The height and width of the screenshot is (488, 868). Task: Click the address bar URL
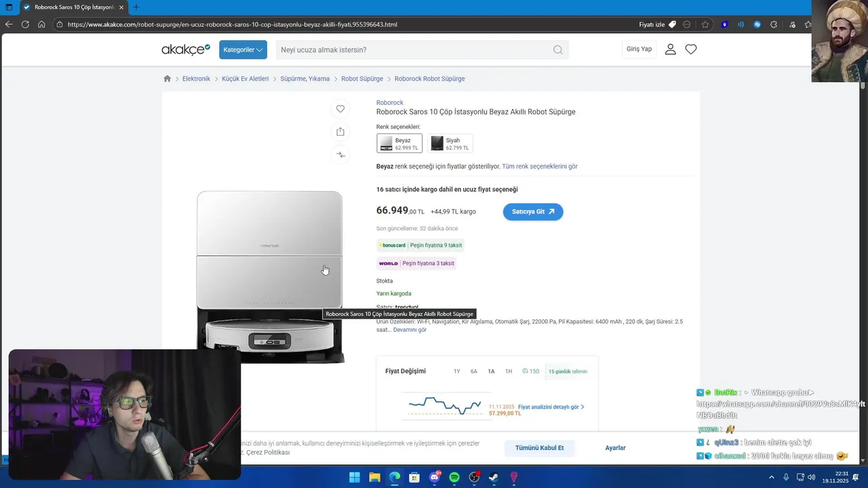tap(232, 24)
